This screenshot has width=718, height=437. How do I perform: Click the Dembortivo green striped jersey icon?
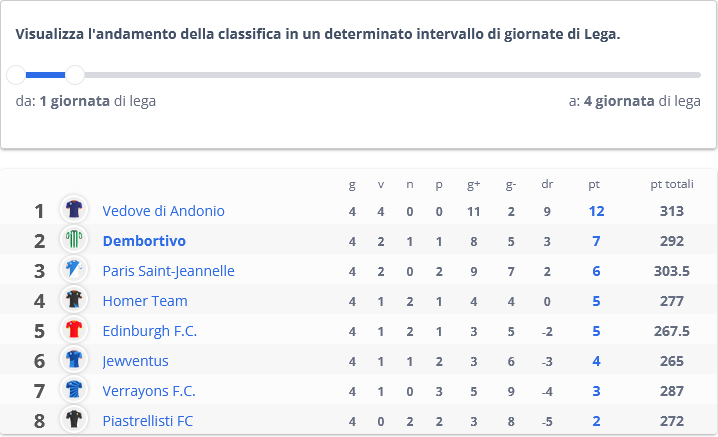[74, 239]
